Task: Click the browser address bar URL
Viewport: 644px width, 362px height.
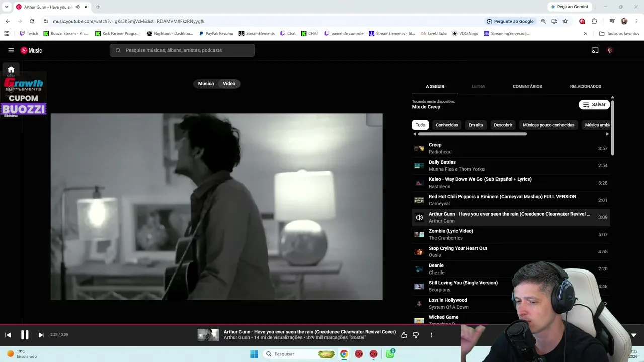Action: tap(129, 21)
